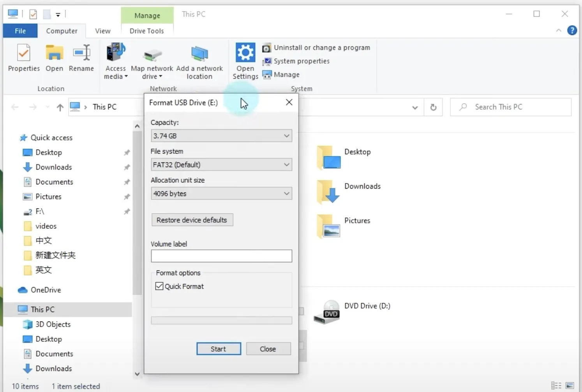Click navigation pane scroll up arrow
The height and width of the screenshot is (392, 582).
click(137, 126)
